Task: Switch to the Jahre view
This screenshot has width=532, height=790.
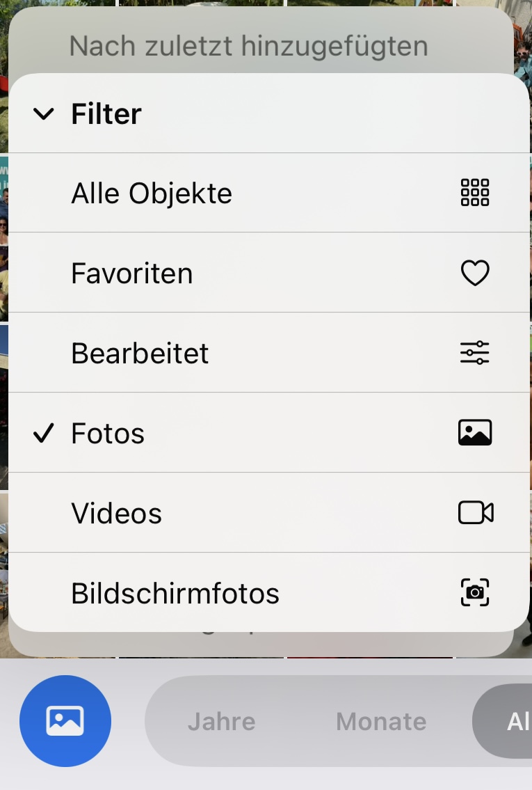Action: coord(221,722)
